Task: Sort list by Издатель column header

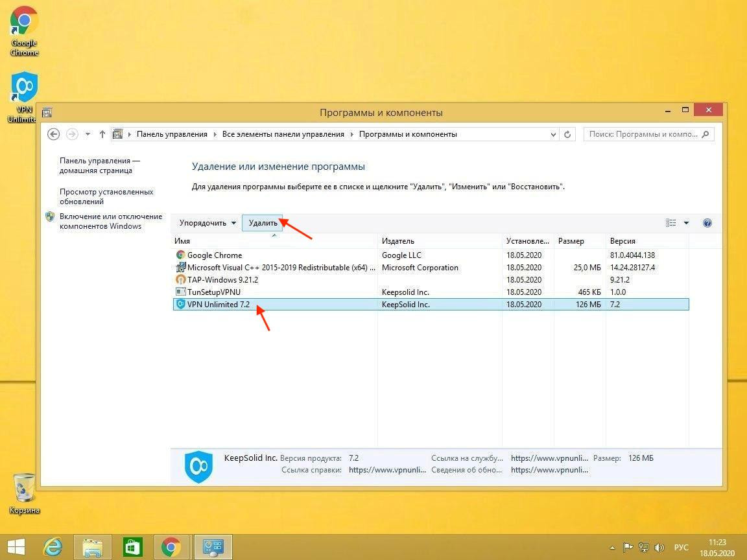Action: pos(397,241)
